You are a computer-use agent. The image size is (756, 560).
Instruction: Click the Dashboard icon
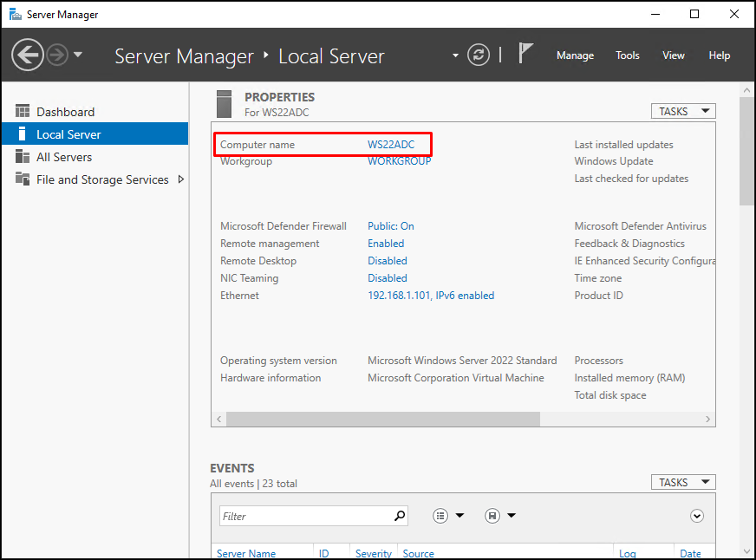23,111
